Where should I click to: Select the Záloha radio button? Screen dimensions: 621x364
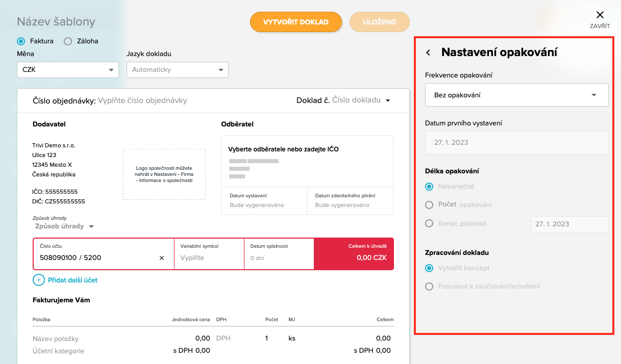(x=68, y=41)
